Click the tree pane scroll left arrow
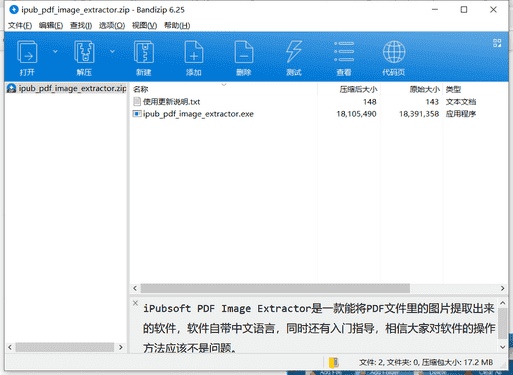 10,347
